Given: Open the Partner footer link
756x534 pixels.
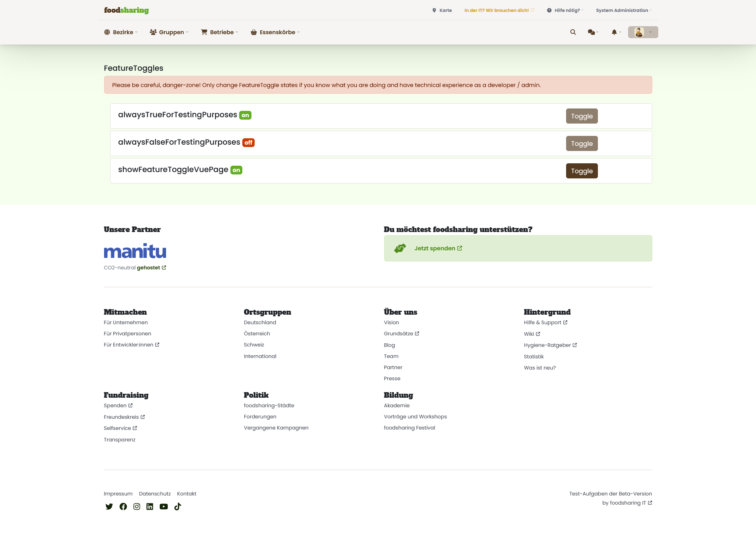Looking at the screenshot, I should tap(393, 368).
